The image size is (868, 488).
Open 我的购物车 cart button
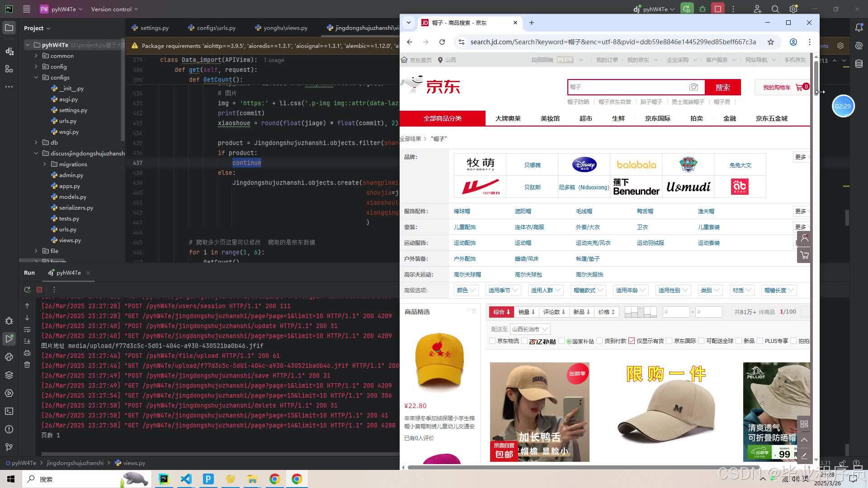[782, 87]
